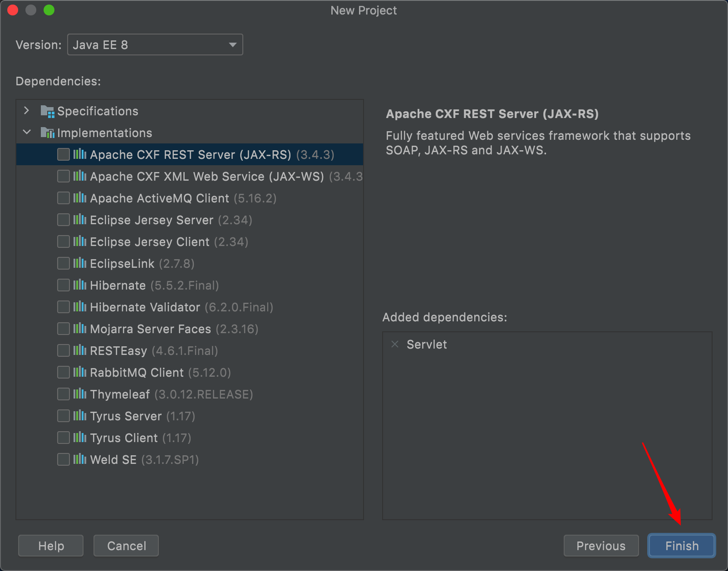Expand the Specifications tree node
Viewport: 728px width, 571px height.
27,111
